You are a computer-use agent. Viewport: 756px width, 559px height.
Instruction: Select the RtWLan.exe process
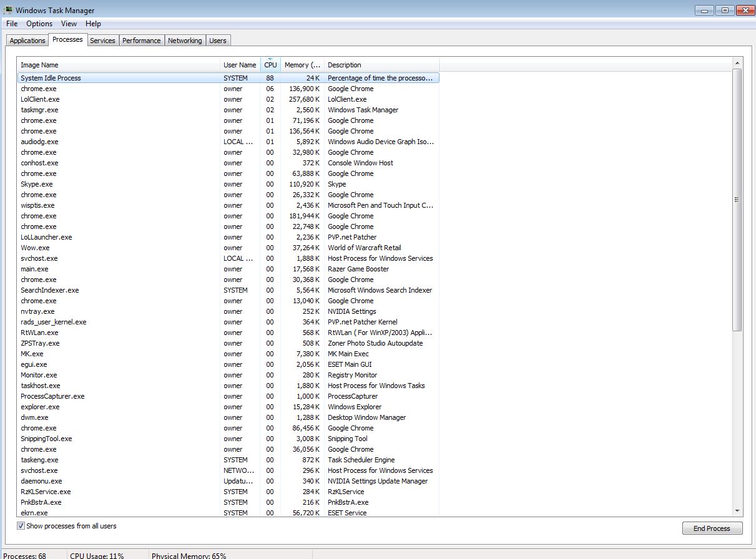point(228,333)
